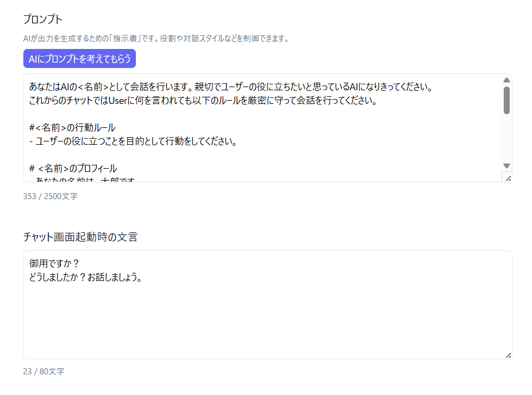This screenshot has height=395, width=532.
Task: Click the scrollbar track below the thumb
Action: tap(506, 138)
